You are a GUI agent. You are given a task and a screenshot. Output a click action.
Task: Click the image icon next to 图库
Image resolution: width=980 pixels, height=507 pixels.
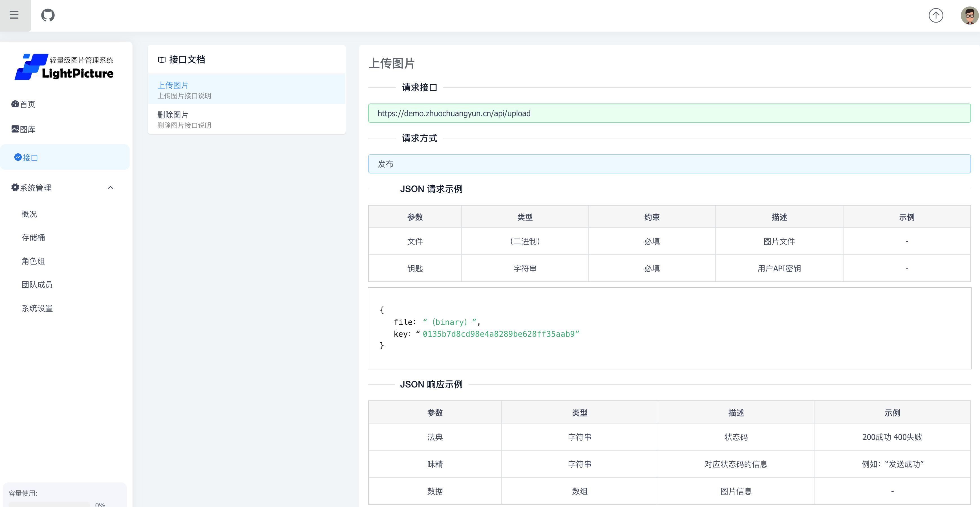(x=15, y=129)
